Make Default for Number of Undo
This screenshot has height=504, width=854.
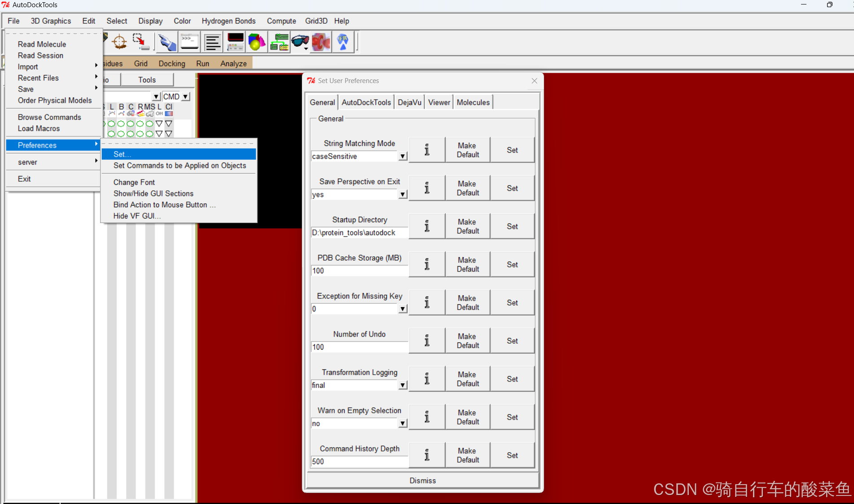coord(468,341)
